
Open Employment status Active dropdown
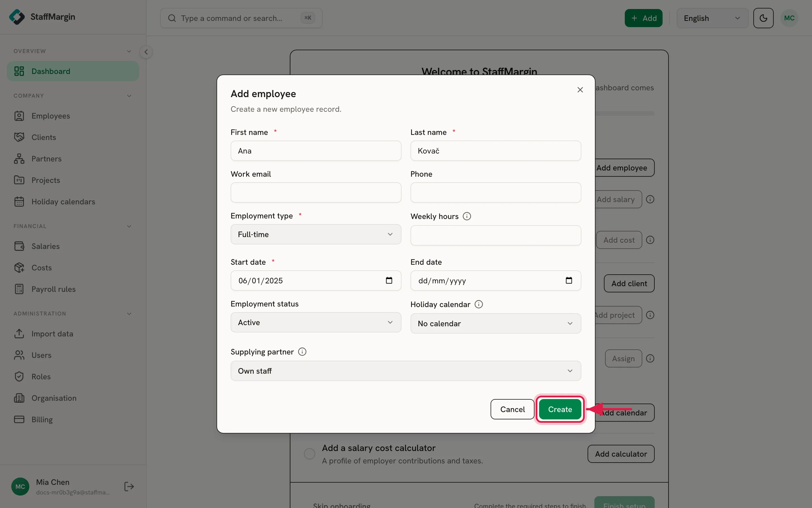[316, 323]
